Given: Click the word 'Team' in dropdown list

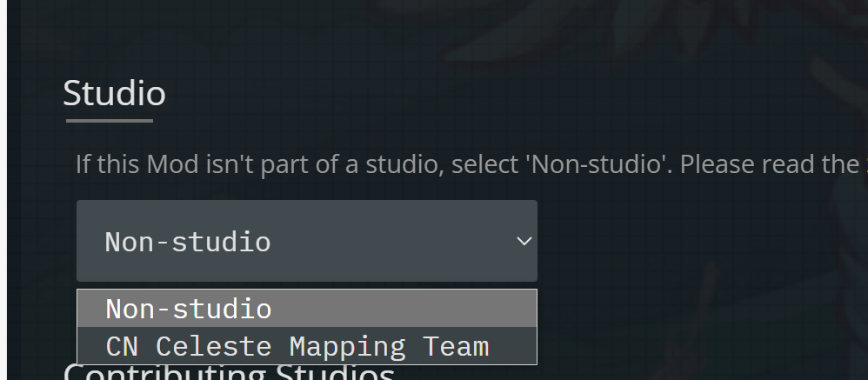Looking at the screenshot, I should [456, 346].
